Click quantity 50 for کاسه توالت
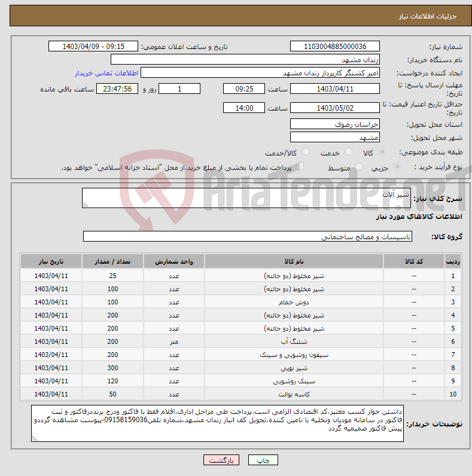This screenshot has height=476, width=472. (x=112, y=394)
